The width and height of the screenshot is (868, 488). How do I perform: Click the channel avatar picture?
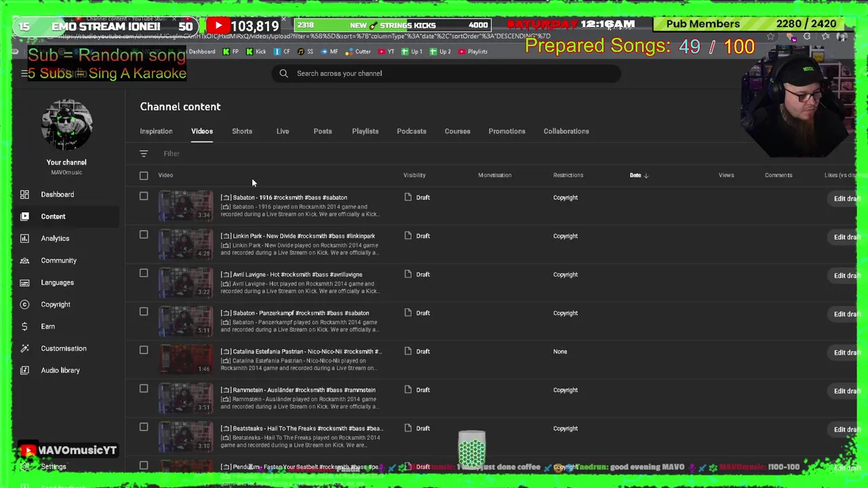(x=66, y=125)
